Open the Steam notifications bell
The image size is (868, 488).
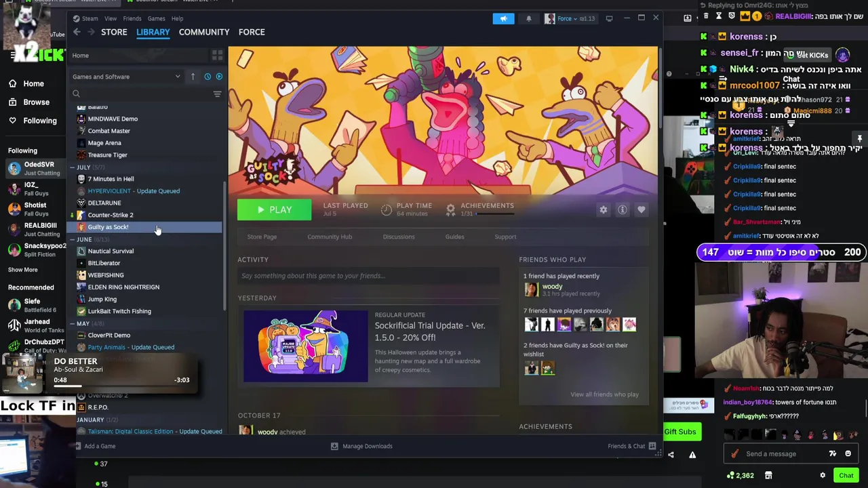(x=529, y=18)
